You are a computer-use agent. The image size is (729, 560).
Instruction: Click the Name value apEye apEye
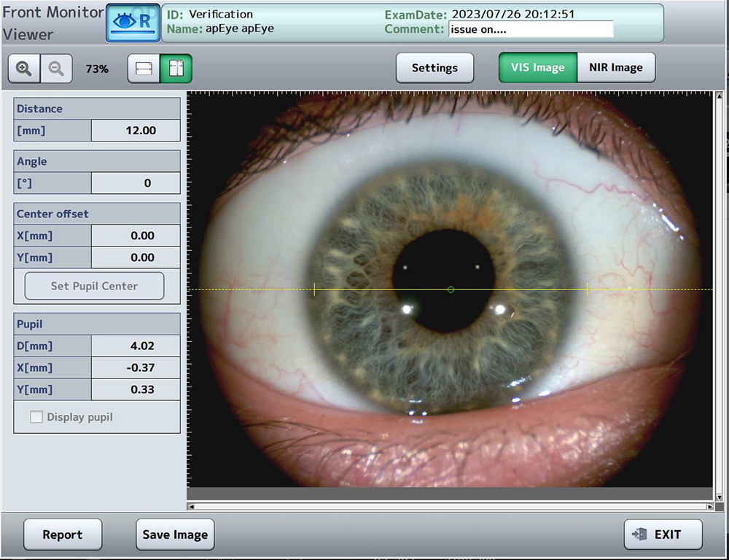(x=240, y=29)
